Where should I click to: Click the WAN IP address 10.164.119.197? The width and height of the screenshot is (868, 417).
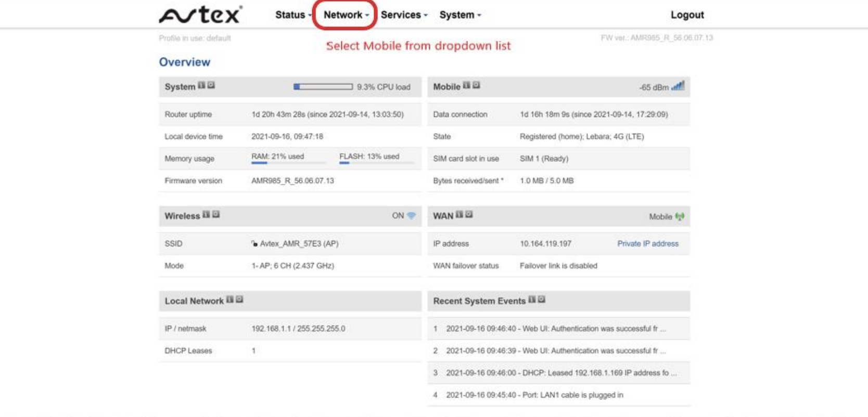(x=545, y=243)
